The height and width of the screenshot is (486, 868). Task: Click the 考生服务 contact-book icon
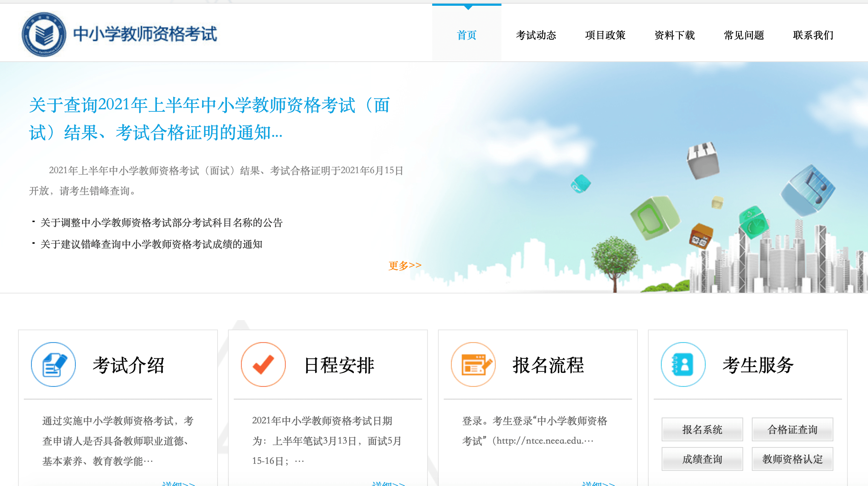[683, 364]
